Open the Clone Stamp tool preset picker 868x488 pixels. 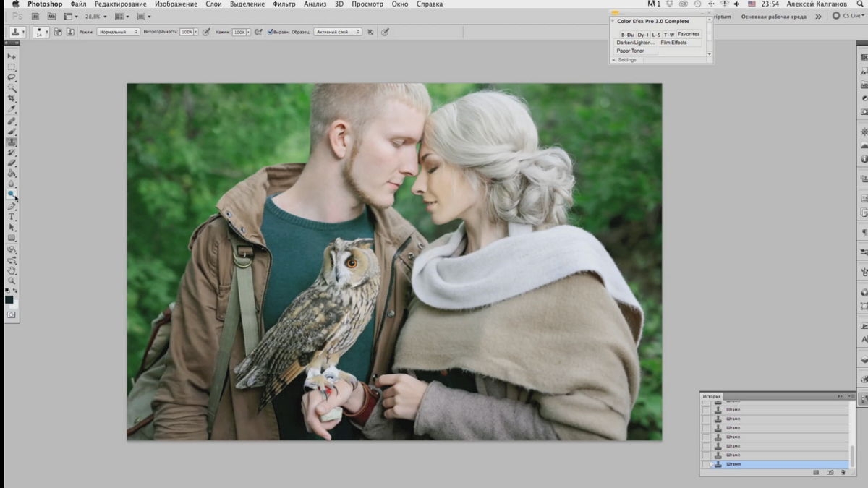pyautogui.click(x=18, y=33)
